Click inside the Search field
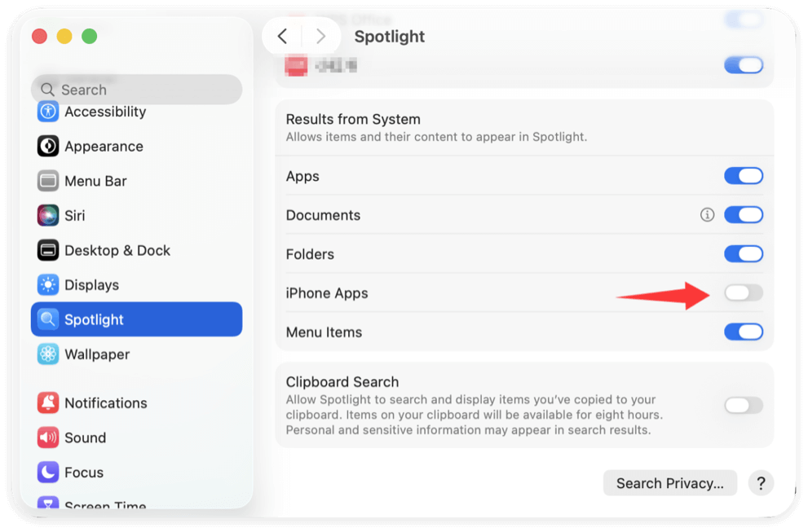The image size is (808, 532). (136, 89)
